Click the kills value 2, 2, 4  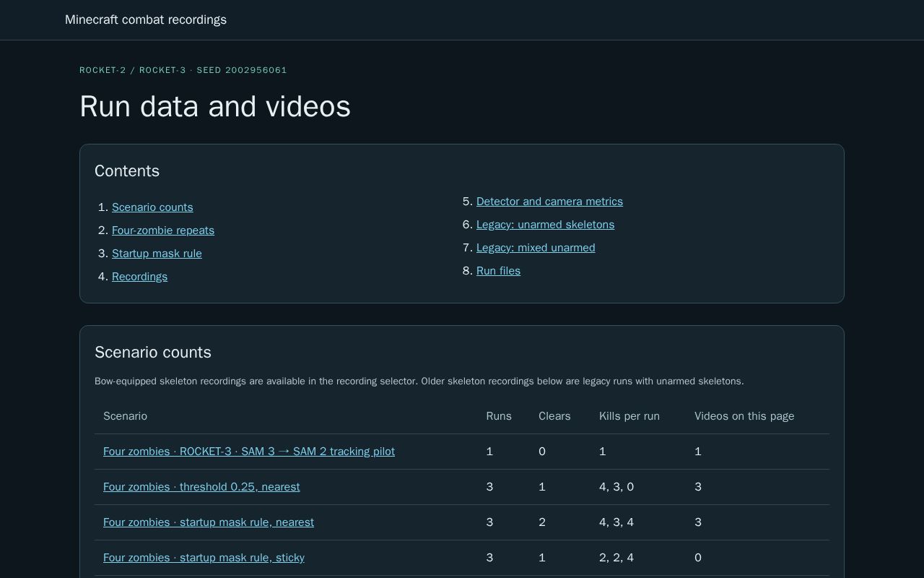coord(616,558)
